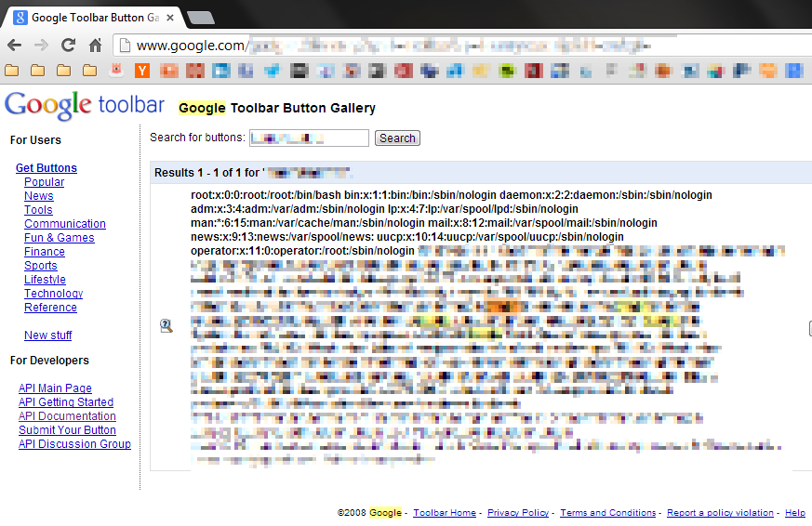Open the Terms and Conditions footer link
The height and width of the screenshot is (526, 812).
coord(608,513)
